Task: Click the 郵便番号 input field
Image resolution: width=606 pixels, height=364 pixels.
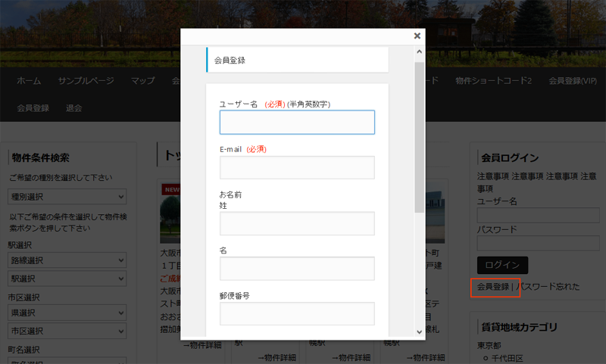Action: click(x=297, y=313)
